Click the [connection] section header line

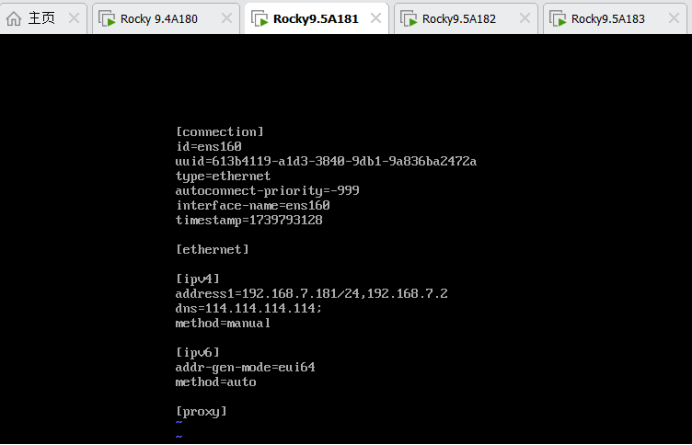(220, 132)
